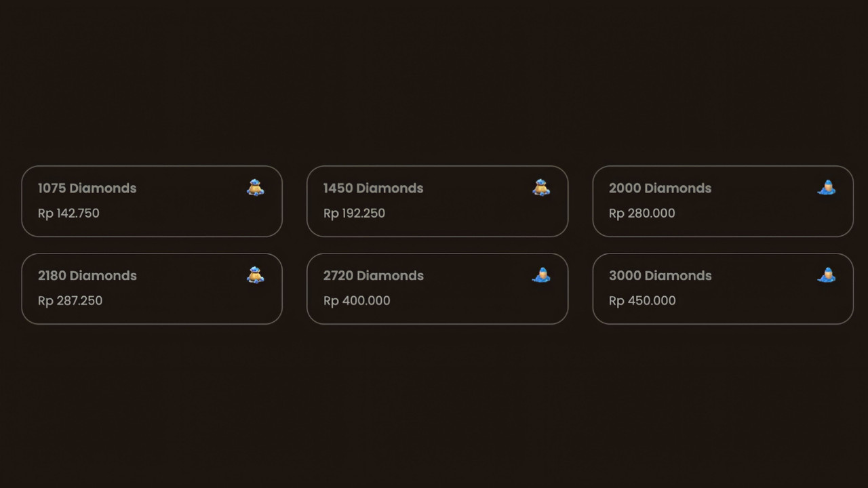The image size is (868, 488).
Task: Tap the Rp 280.000 price text
Action: (x=642, y=213)
